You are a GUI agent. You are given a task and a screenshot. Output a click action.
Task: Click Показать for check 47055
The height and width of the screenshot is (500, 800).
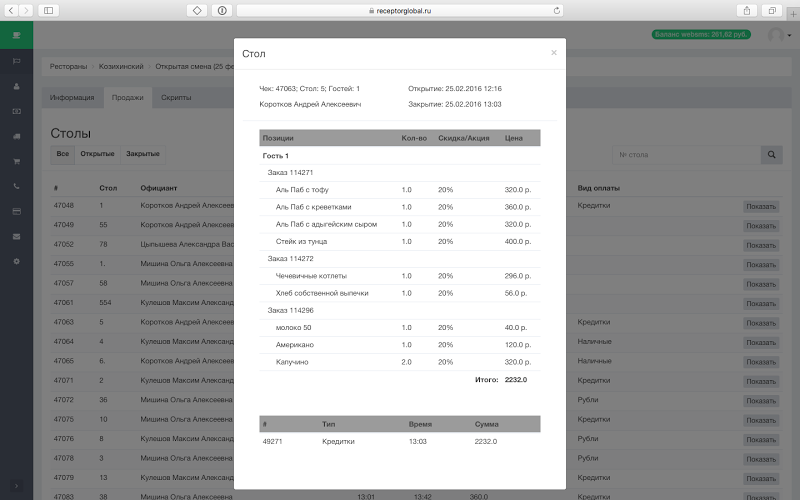tap(761, 265)
